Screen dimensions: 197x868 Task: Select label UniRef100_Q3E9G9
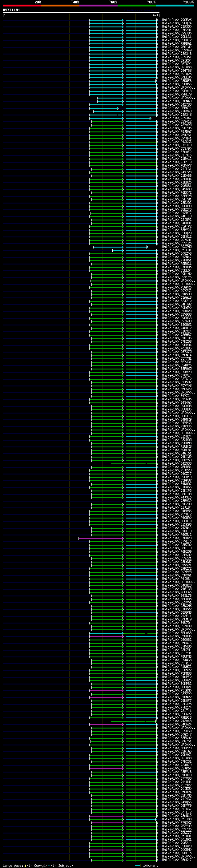pos(177,501)
